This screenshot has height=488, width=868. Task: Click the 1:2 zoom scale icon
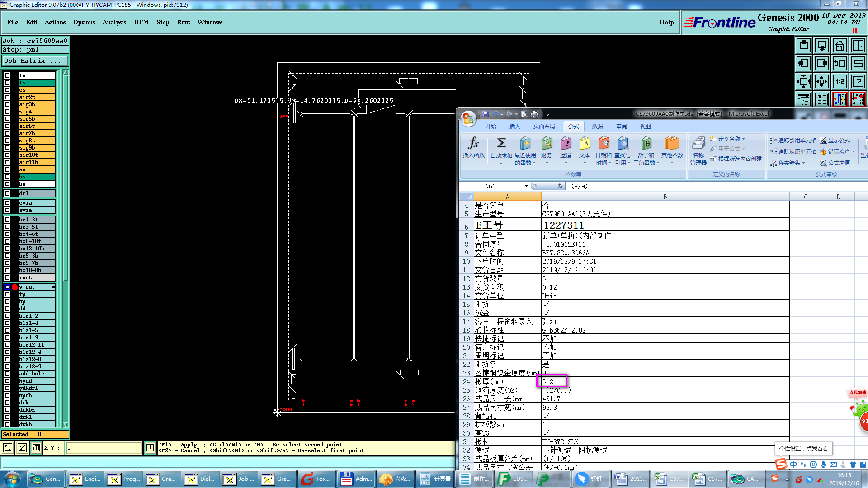pyautogui.click(x=840, y=81)
